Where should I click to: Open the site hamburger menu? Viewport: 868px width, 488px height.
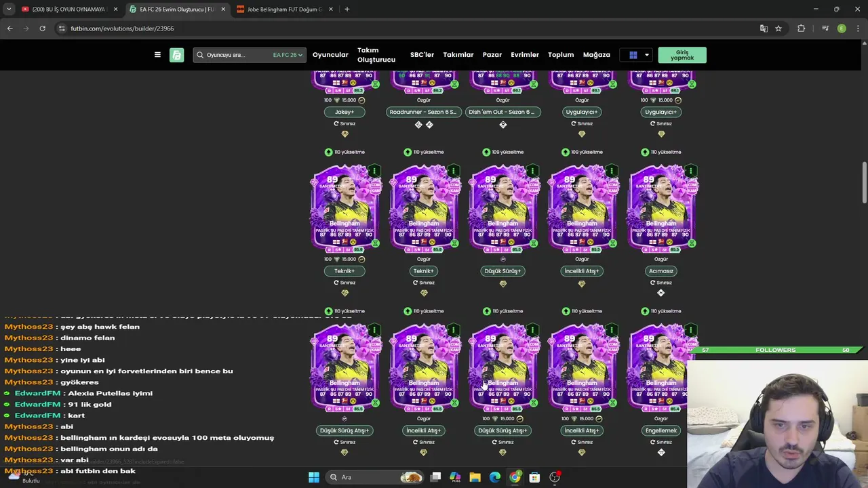point(157,55)
